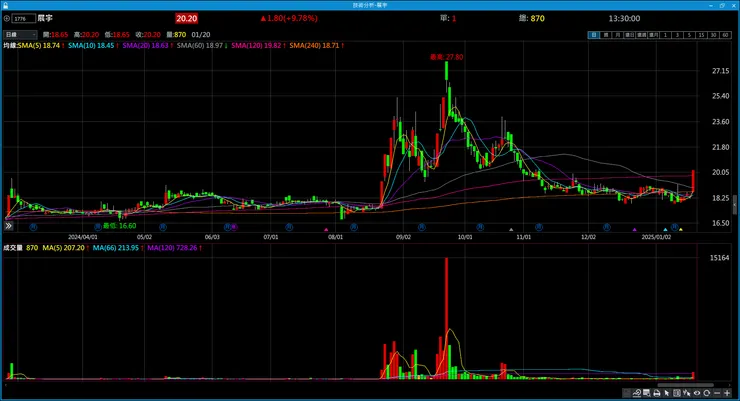Click the 最高 27.80 high price label

pos(446,57)
